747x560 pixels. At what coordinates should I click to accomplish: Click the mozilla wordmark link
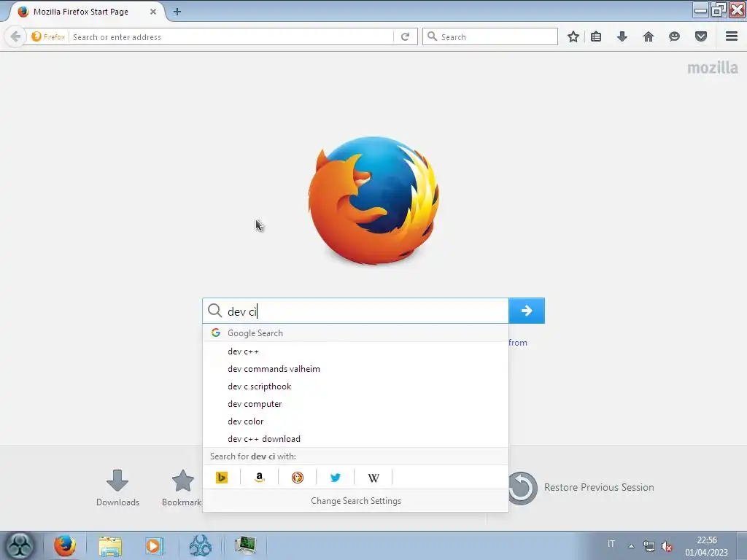(x=713, y=68)
